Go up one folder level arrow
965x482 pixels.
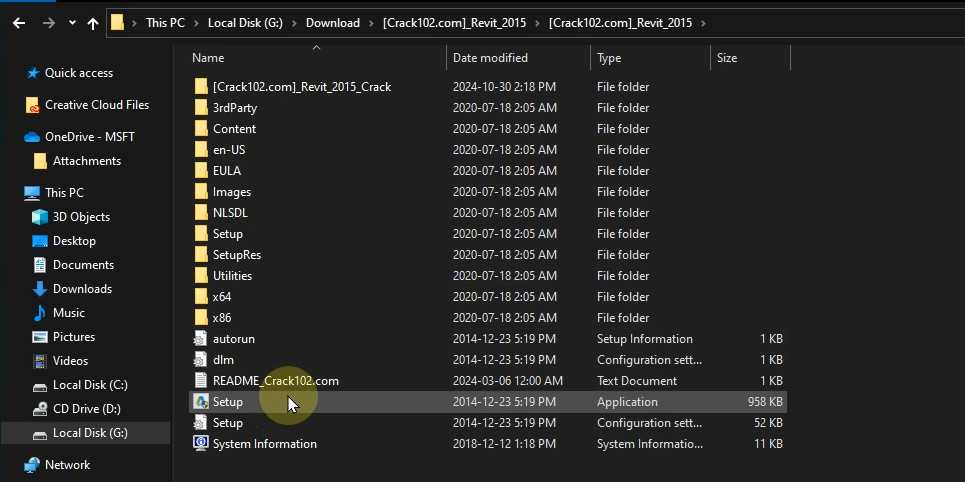[x=93, y=23]
